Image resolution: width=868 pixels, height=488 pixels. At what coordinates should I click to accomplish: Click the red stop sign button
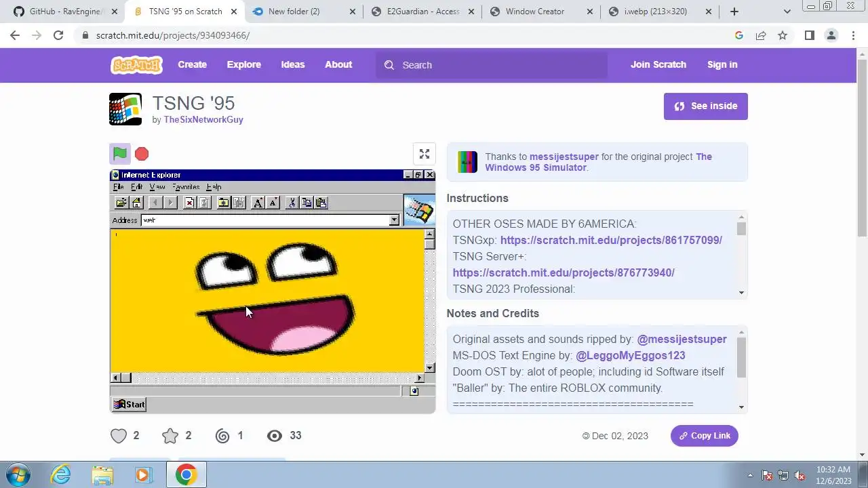point(142,154)
